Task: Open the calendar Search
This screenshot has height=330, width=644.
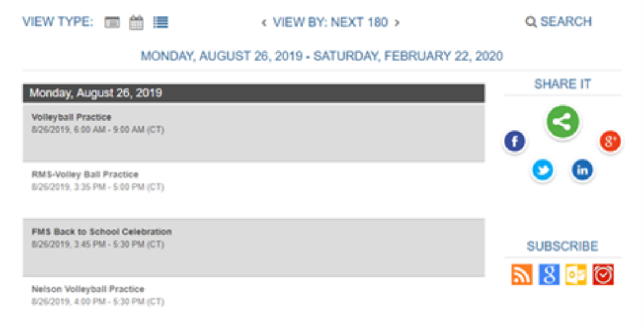Action: 559,22
